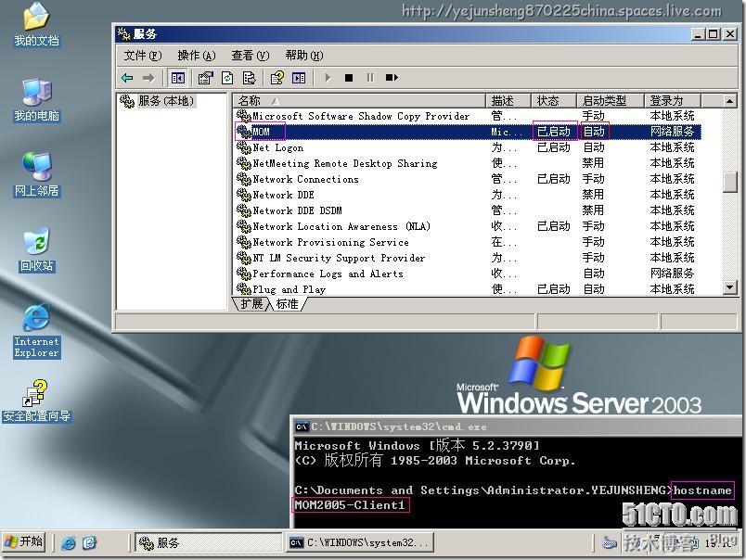Viewport: 746px width, 560px height.
Task: Select the MOM service row
Action: (468, 132)
